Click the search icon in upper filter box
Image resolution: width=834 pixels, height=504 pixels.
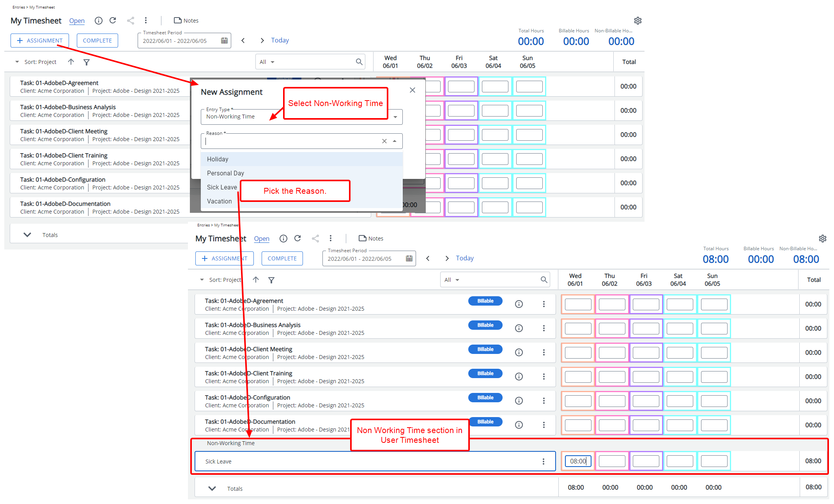[359, 62]
